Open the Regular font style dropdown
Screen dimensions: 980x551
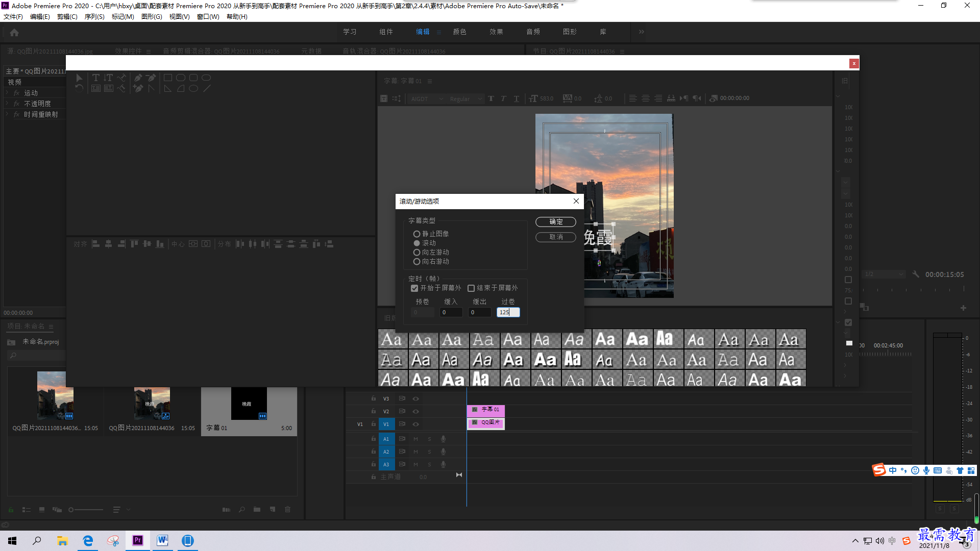click(465, 99)
